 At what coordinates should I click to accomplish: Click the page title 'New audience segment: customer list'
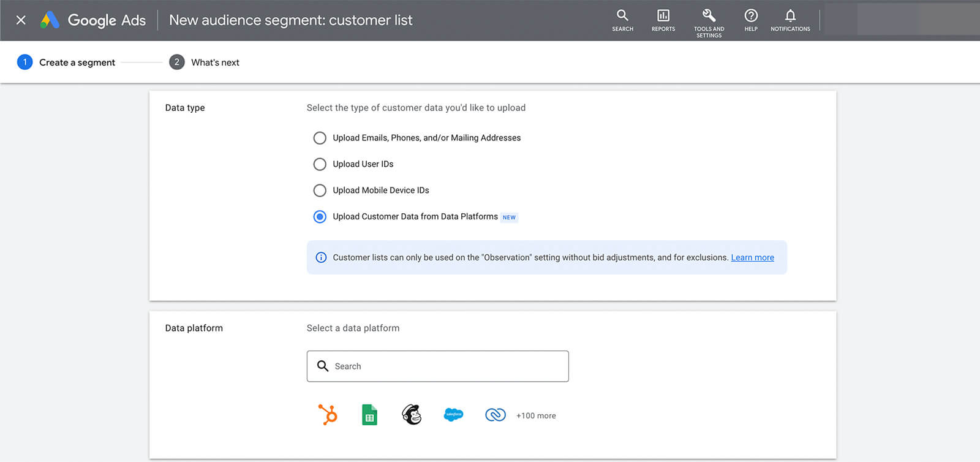pos(290,20)
